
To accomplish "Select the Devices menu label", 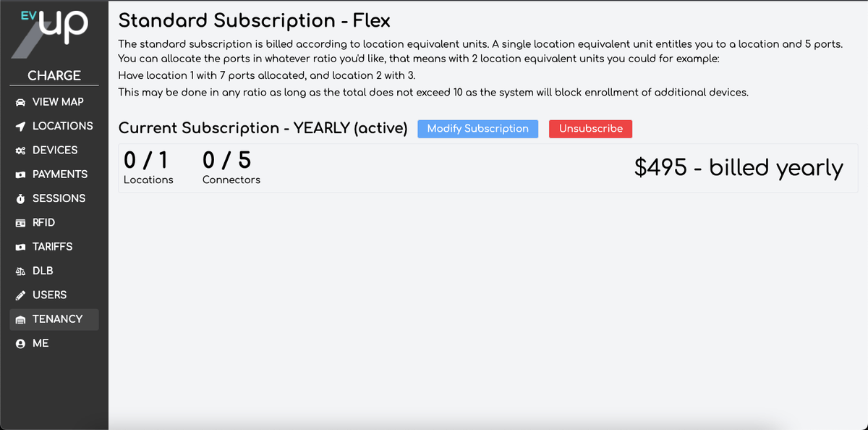I will point(55,150).
